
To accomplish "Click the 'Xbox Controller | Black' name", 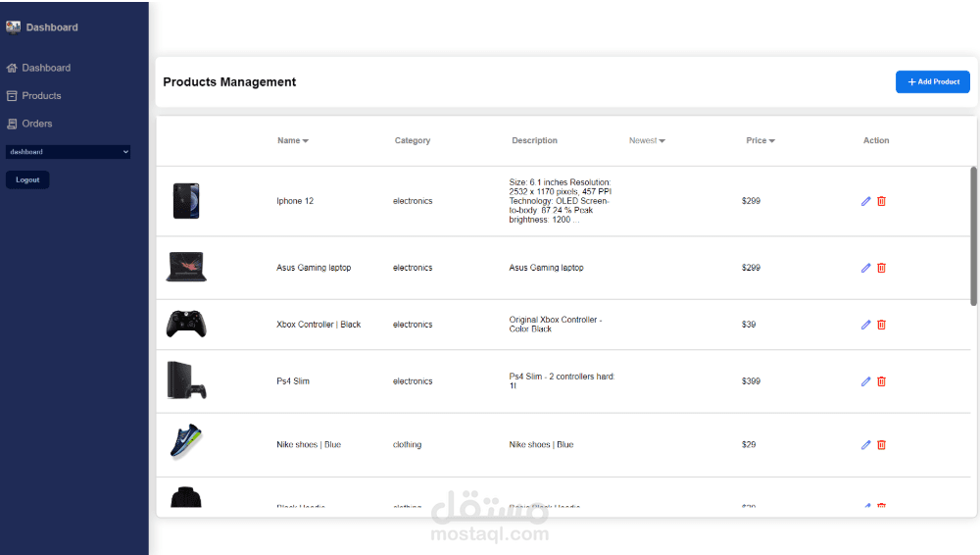I will (x=318, y=325).
